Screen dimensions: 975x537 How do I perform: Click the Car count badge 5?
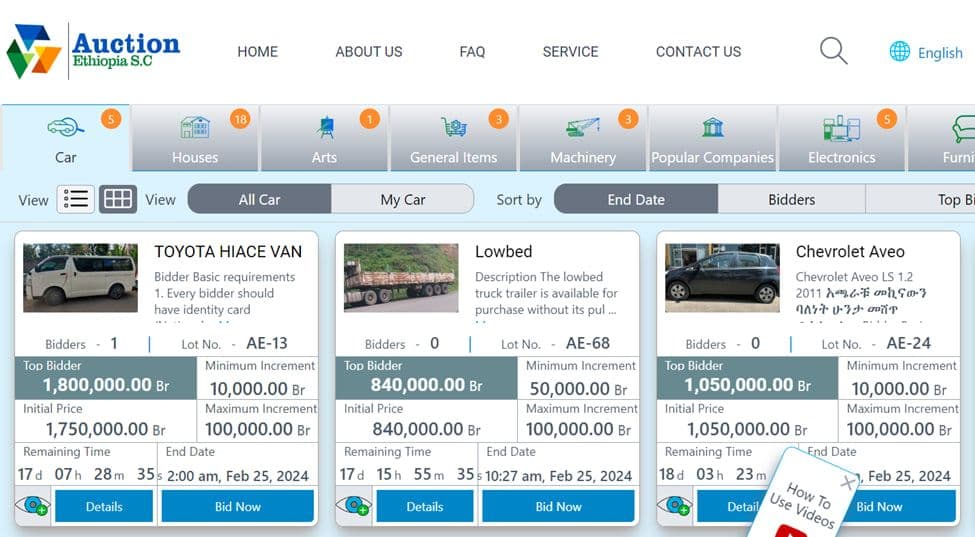click(111, 119)
